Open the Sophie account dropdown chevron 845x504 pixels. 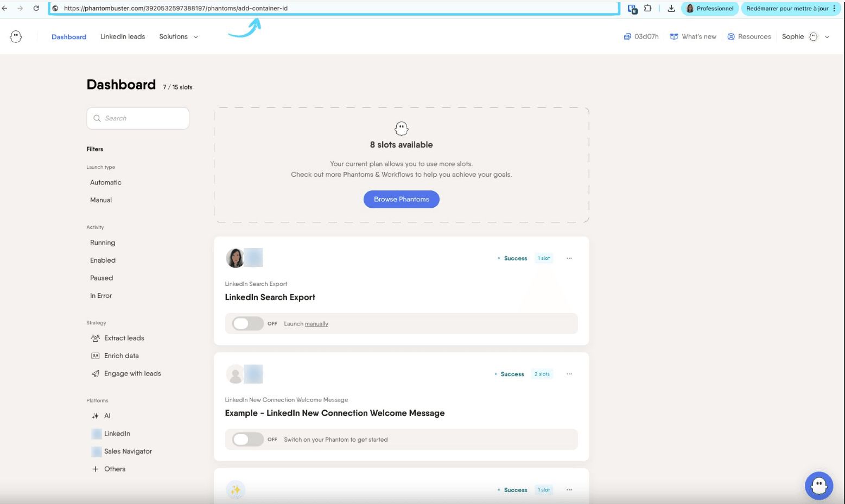tap(827, 37)
